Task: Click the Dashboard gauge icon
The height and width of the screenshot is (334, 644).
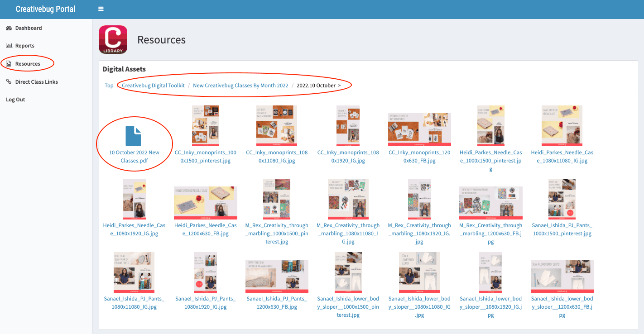Action: [9, 28]
